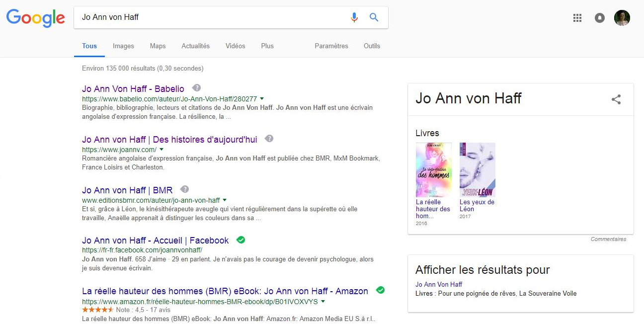Click the Livres heading in knowledge panel
This screenshot has height=324, width=644.
pyautogui.click(x=427, y=133)
